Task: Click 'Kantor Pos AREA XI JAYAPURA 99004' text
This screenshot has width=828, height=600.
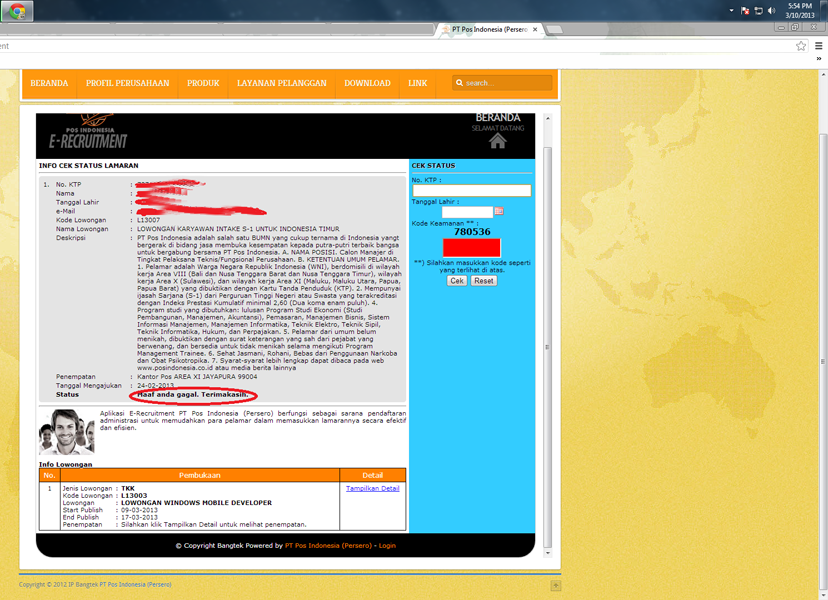Action: 197,377
